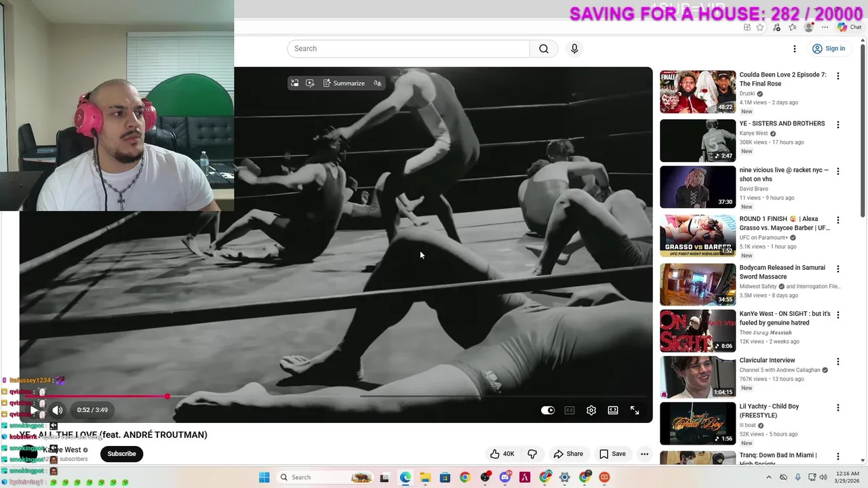
Task: Open options menu for nine vicious live video
Action: click(838, 171)
